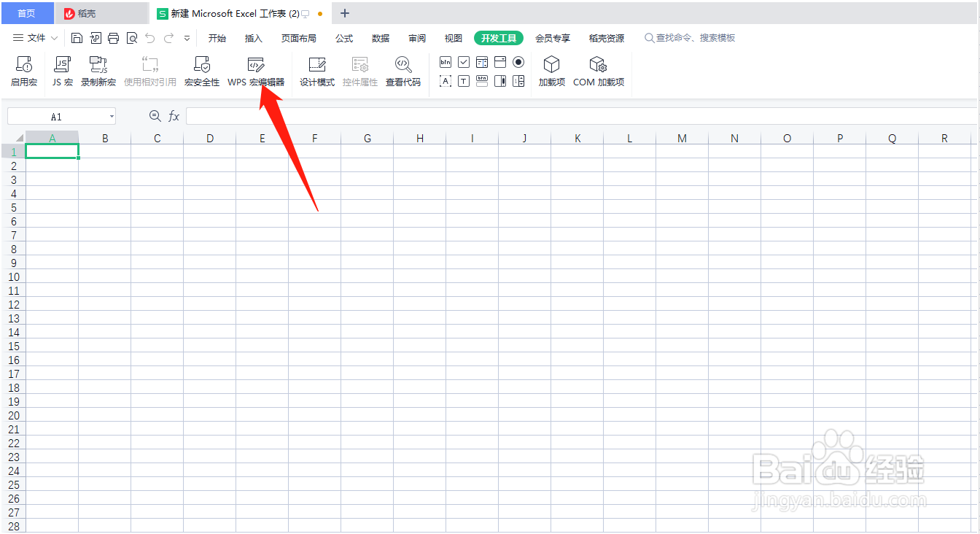Viewport: 980px width, 534px height.
Task: Switch to the 公式 ribbon tab
Action: 344,38
